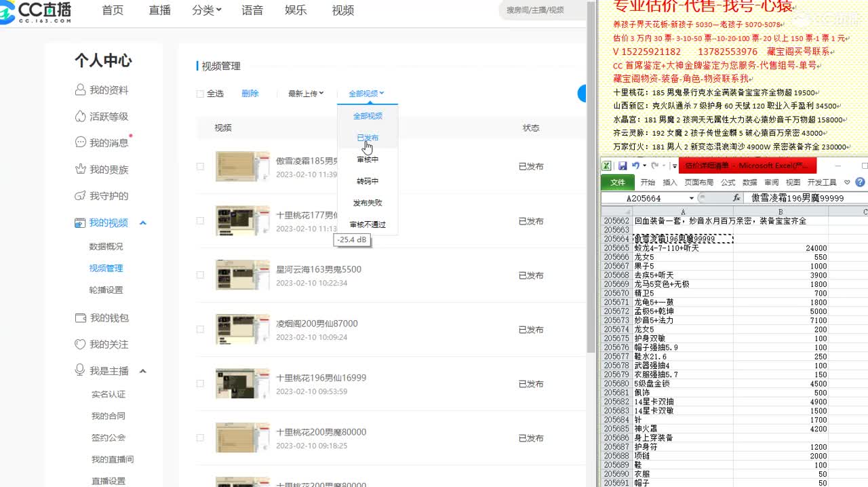
Task: Open 我守护的 shield icon entry
Action: point(81,195)
